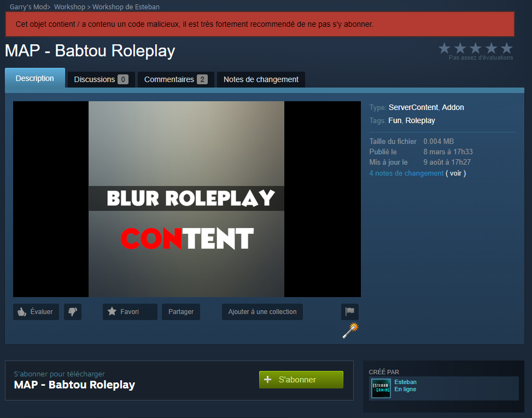This screenshot has width=532, height=418.
Task: Click the flag report icon
Action: [x=350, y=311]
